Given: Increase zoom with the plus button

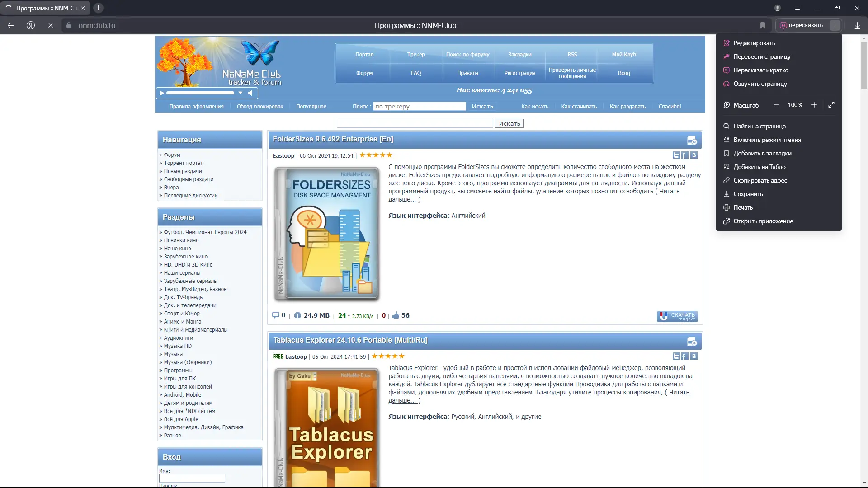Looking at the screenshot, I should click(x=814, y=105).
